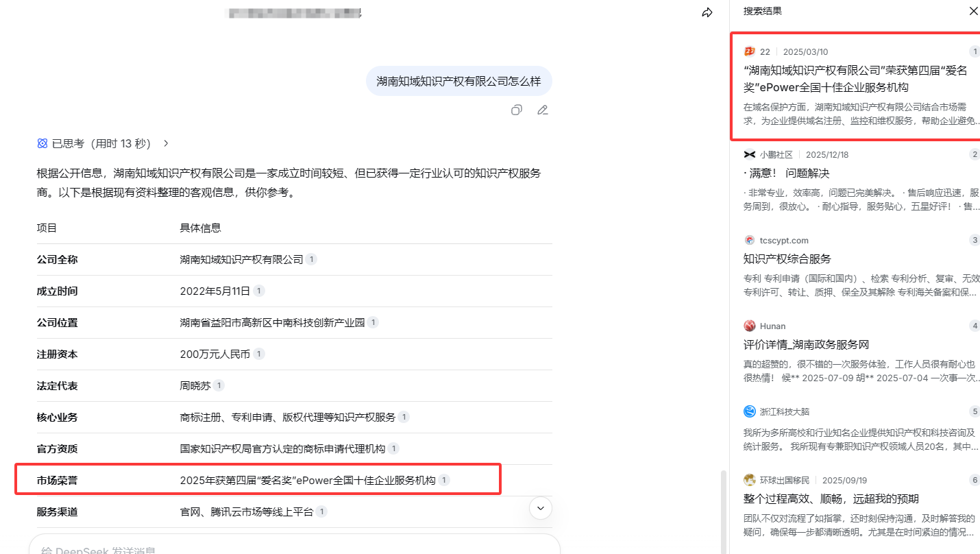Image resolution: width=980 pixels, height=554 pixels.
Task: Open citation badge in the 官方资质 row
Action: 393,448
